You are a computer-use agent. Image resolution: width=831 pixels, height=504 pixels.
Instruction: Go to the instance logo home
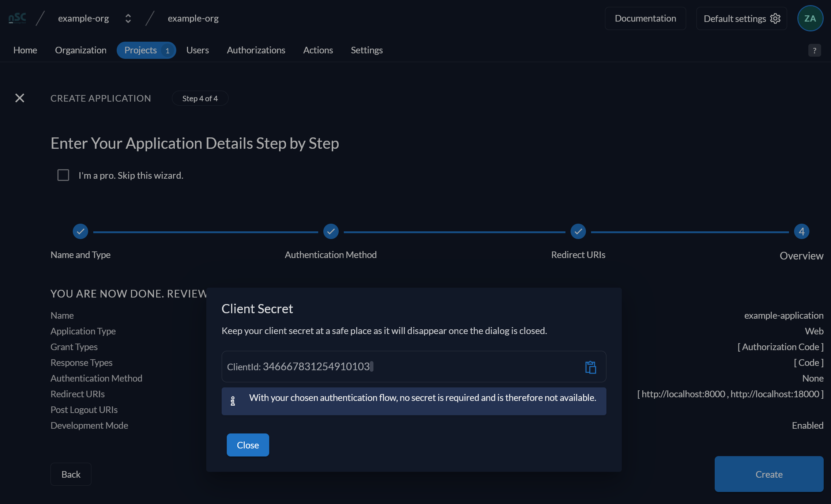(x=17, y=18)
